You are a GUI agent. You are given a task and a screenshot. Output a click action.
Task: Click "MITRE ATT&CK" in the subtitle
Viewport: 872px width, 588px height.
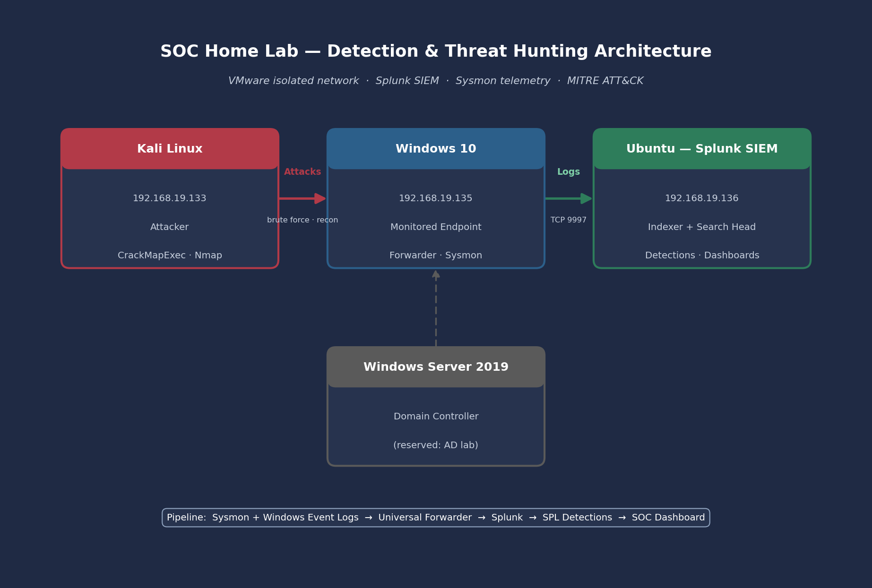pos(605,81)
